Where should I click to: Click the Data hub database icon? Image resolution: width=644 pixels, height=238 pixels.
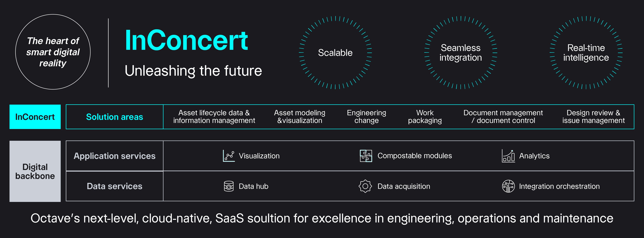[x=229, y=186]
